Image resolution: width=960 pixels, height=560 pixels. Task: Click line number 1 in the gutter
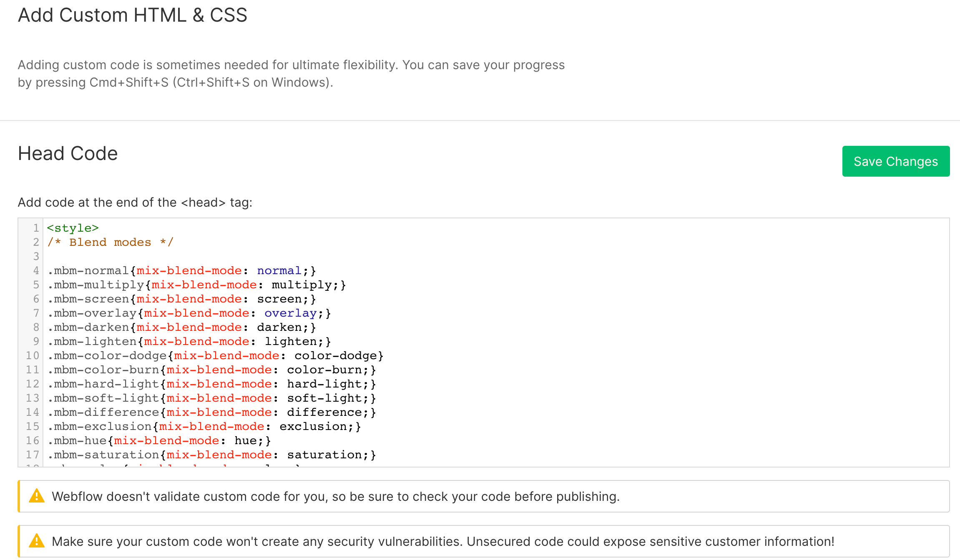(35, 228)
